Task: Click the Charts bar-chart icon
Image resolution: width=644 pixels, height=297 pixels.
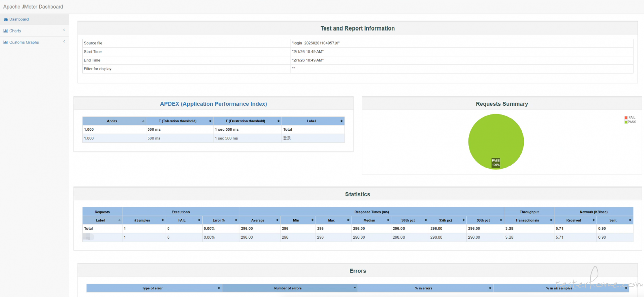Action: pyautogui.click(x=6, y=31)
